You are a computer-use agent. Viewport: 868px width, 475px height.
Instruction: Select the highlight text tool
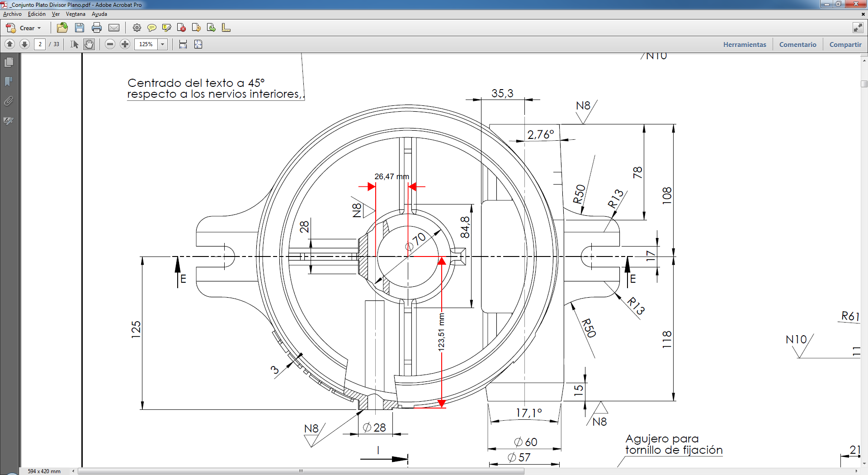coord(167,28)
